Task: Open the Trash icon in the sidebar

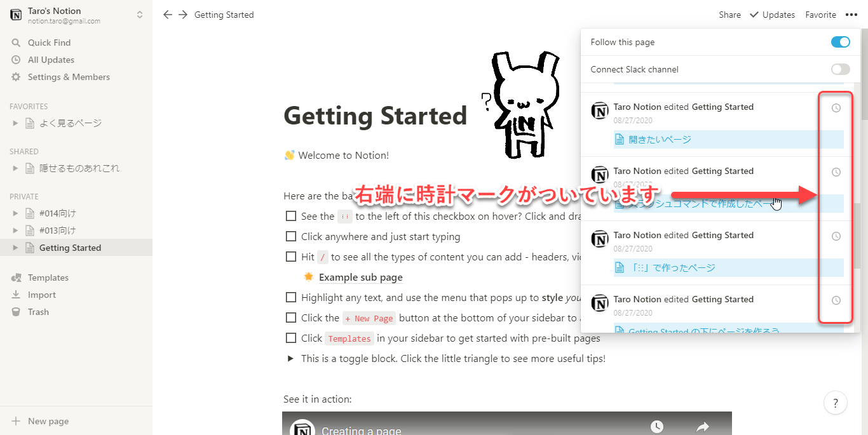Action: tap(16, 312)
